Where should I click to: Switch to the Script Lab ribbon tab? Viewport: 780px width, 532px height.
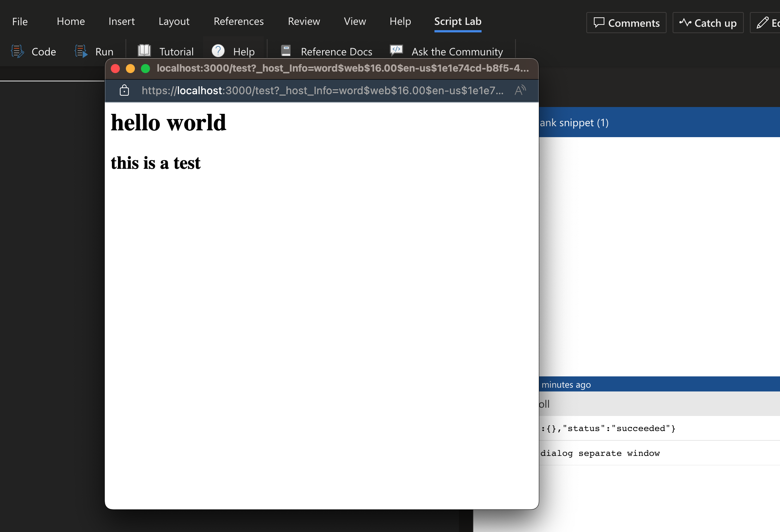point(457,21)
